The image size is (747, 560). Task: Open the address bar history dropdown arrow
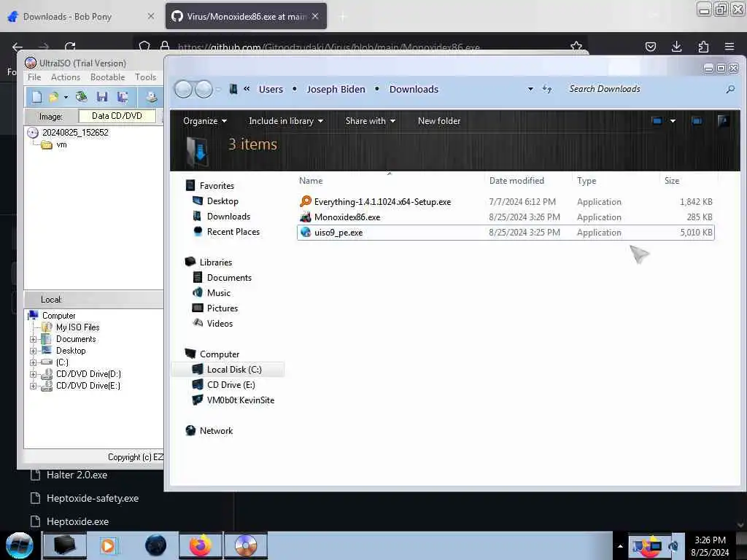click(530, 89)
